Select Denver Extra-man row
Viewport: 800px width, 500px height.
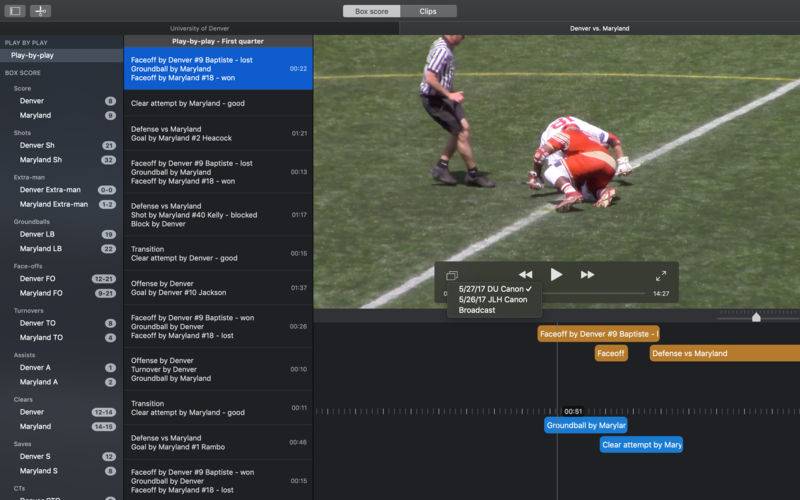pos(61,190)
